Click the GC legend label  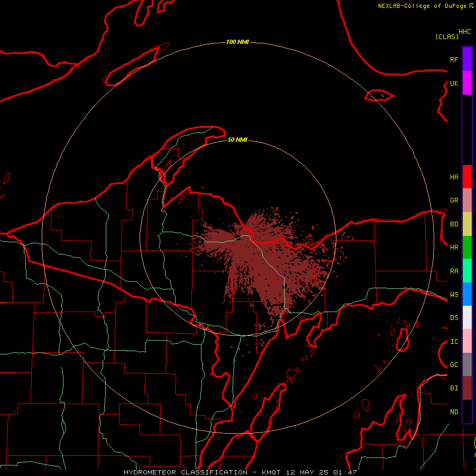(454, 364)
